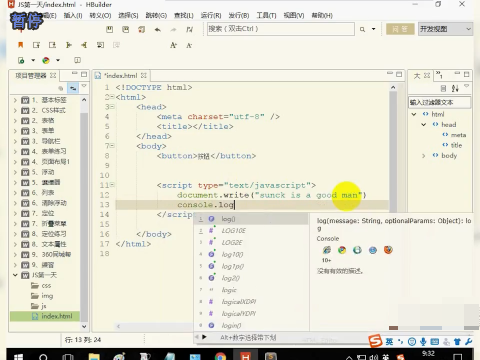Toggle alphabetical sort in outline panel
This screenshot has width=480, height=360.
point(455,88)
